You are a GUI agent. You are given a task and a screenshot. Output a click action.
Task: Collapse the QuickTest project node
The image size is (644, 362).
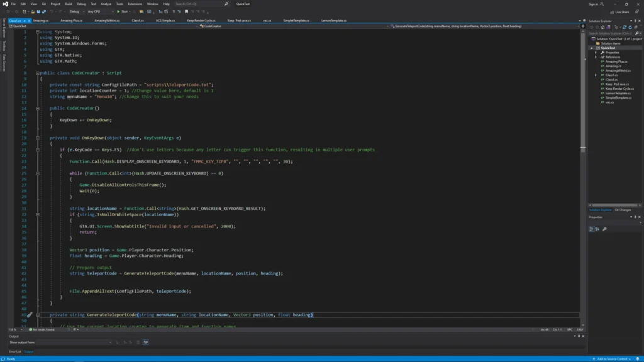point(592,48)
